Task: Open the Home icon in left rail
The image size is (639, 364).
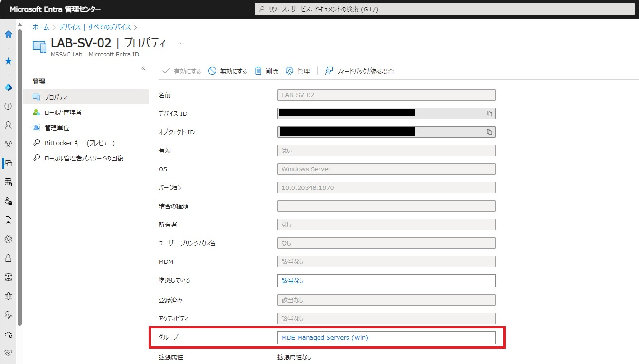Action: (8, 34)
